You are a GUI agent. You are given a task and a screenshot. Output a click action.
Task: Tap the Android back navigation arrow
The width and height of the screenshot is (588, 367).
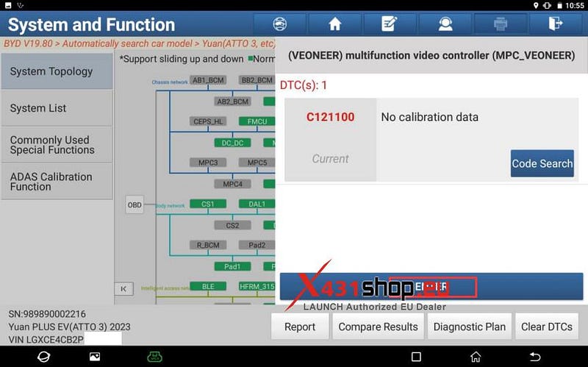[x=535, y=357]
